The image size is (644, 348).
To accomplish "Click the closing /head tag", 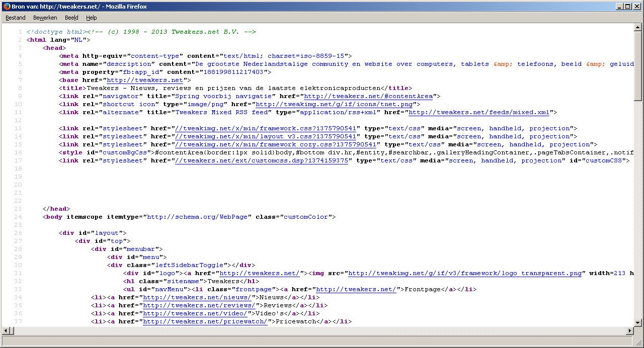I will pos(56,209).
